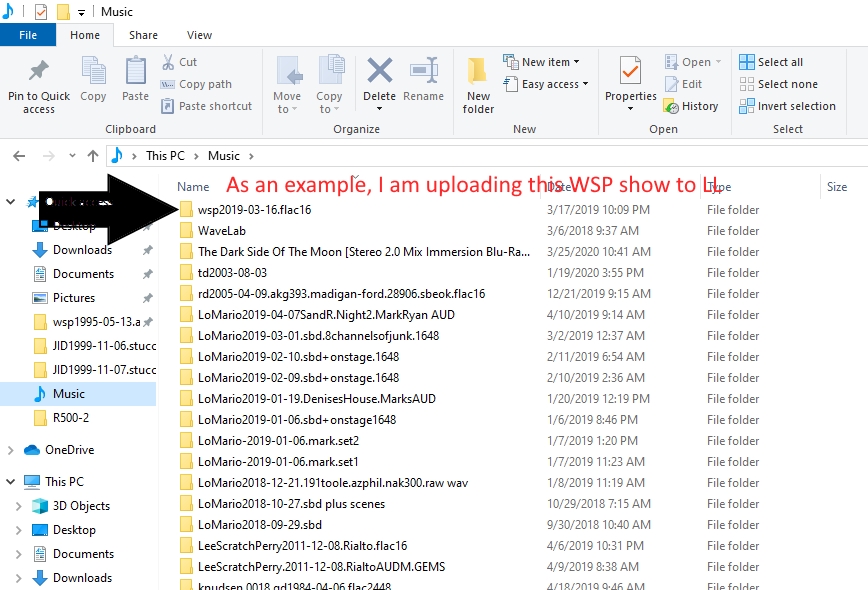The height and width of the screenshot is (590, 868).
Task: Go up one level with the up arrow
Action: [x=92, y=156]
